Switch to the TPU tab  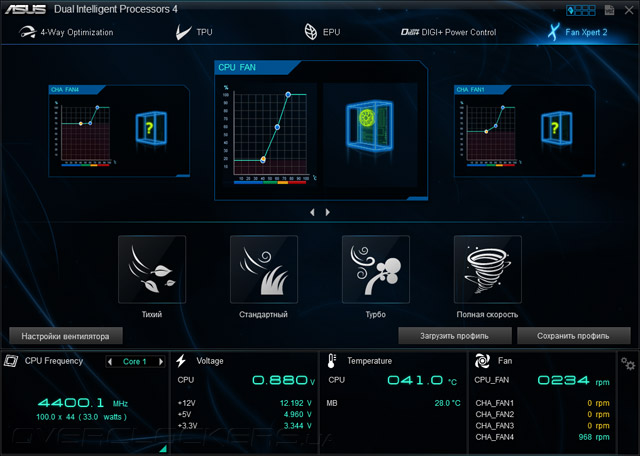pos(194,32)
